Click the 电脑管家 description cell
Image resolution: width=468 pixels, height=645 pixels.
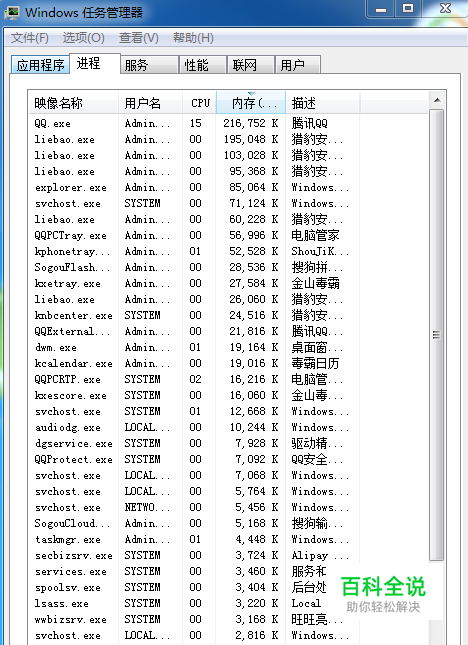point(315,235)
